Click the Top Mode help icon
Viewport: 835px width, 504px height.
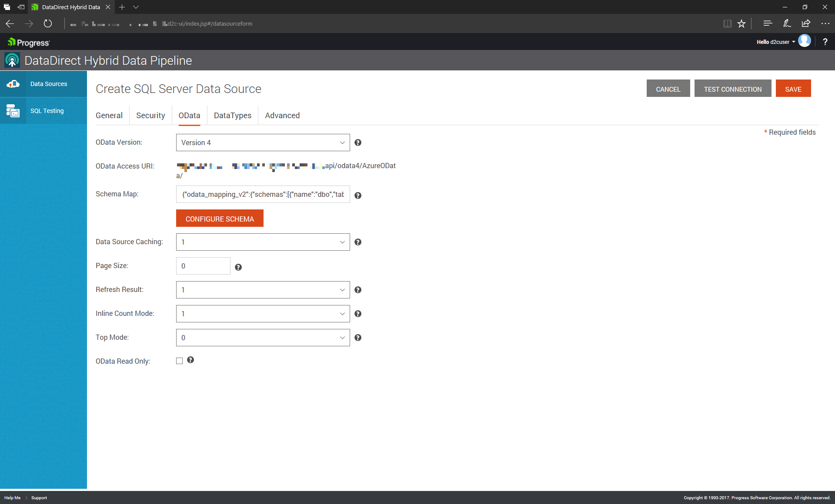(358, 338)
